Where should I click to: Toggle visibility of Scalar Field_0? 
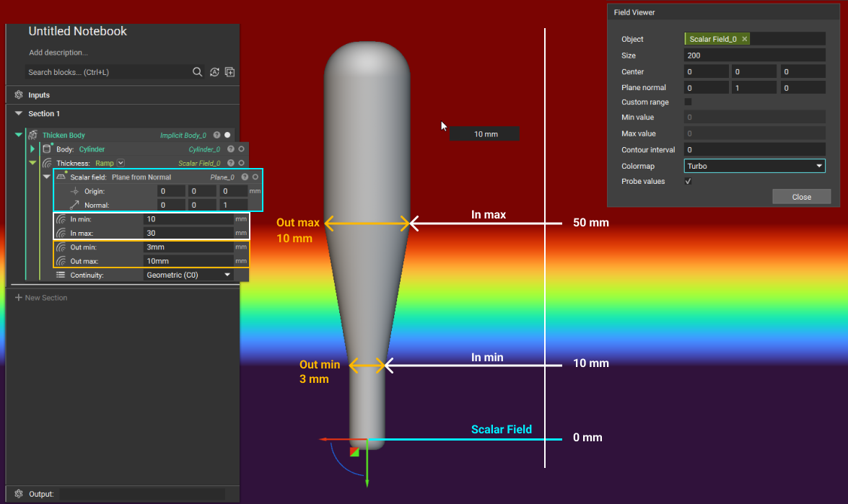pyautogui.click(x=242, y=163)
